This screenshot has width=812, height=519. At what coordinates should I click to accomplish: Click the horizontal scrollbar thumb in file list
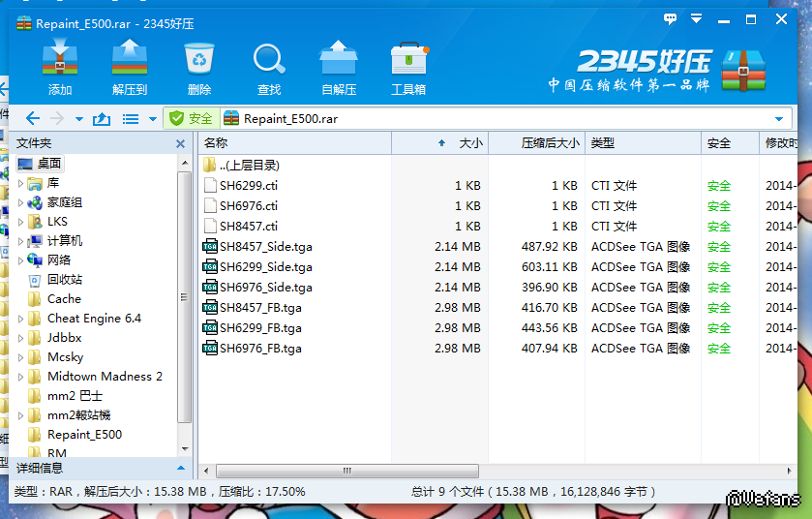347,471
